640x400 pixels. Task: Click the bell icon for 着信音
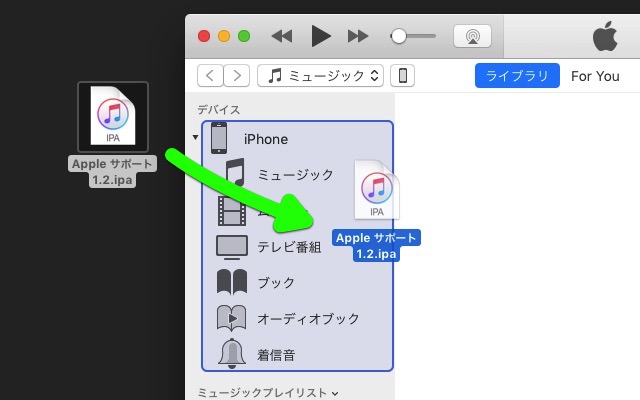tap(232, 353)
